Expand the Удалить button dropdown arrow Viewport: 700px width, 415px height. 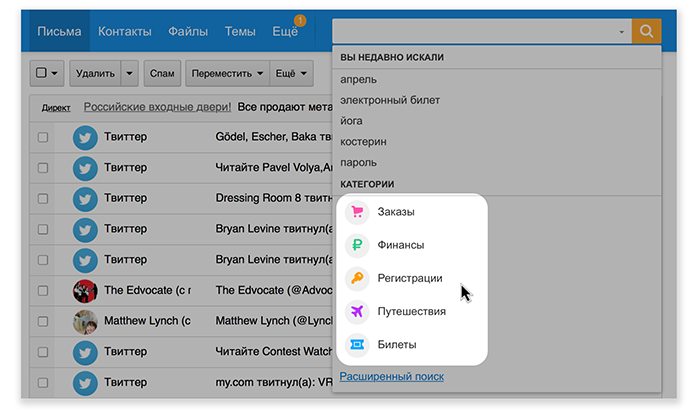coord(130,73)
